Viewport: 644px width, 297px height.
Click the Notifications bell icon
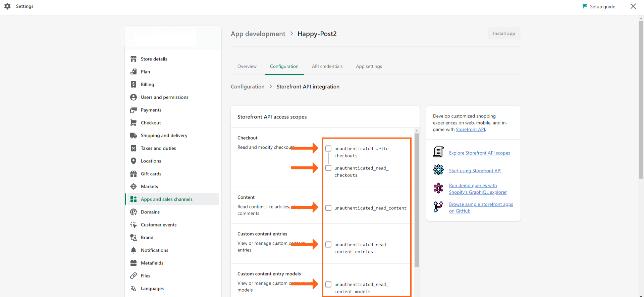click(133, 250)
